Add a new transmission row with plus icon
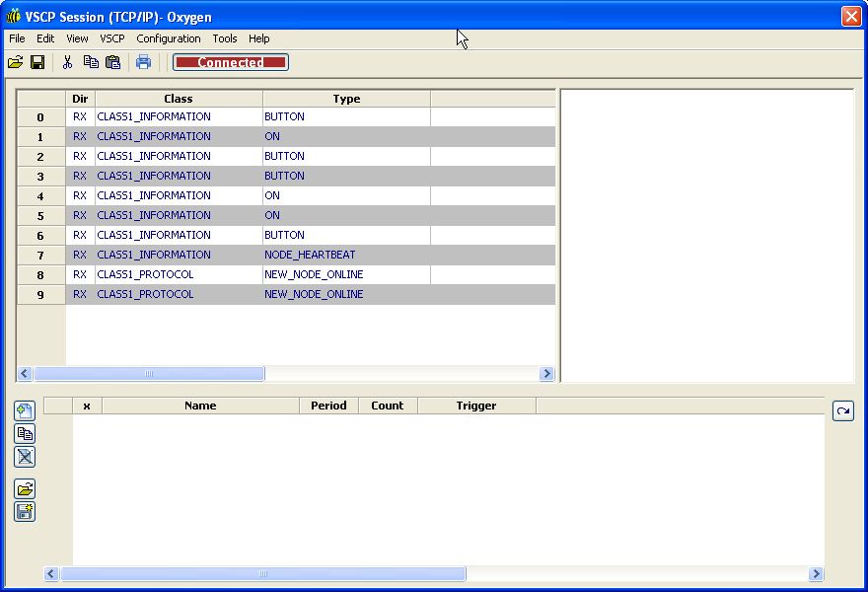This screenshot has width=868, height=592. click(25, 411)
